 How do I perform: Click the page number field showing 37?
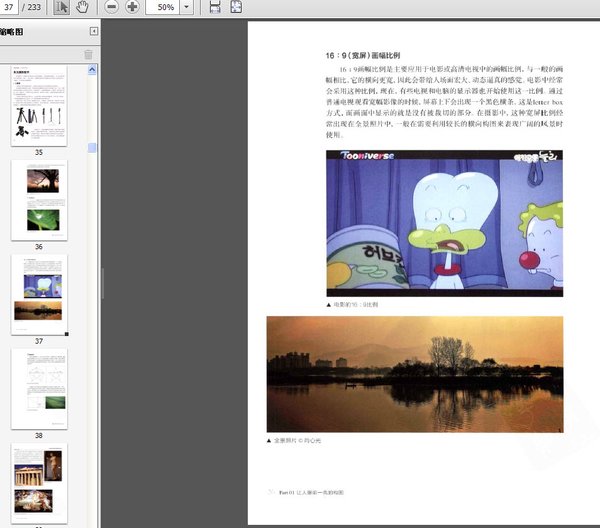point(8,7)
